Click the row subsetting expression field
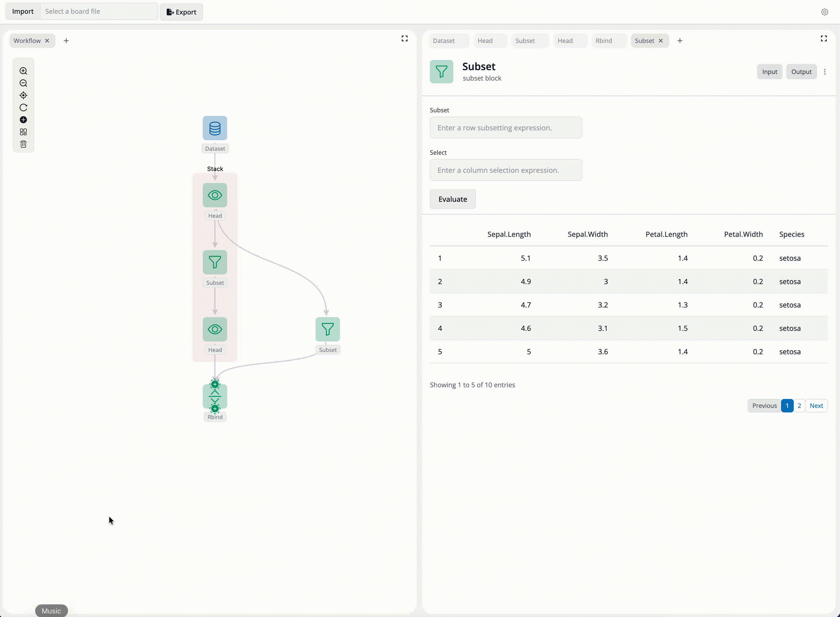 (x=506, y=127)
